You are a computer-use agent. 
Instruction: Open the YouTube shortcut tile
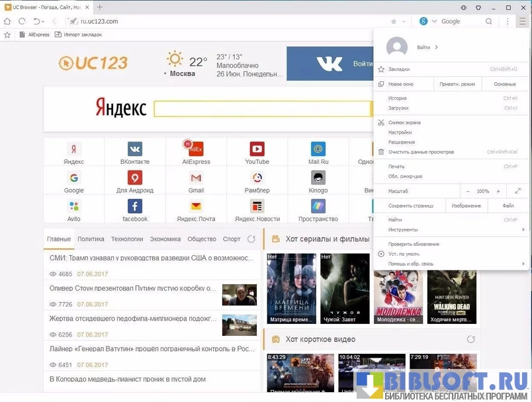(x=257, y=153)
